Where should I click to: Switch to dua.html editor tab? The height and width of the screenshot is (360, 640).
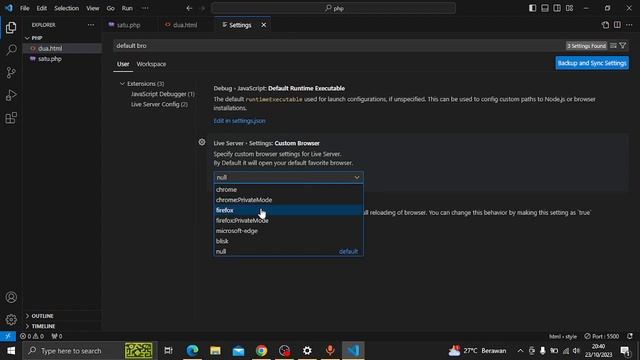click(185, 25)
